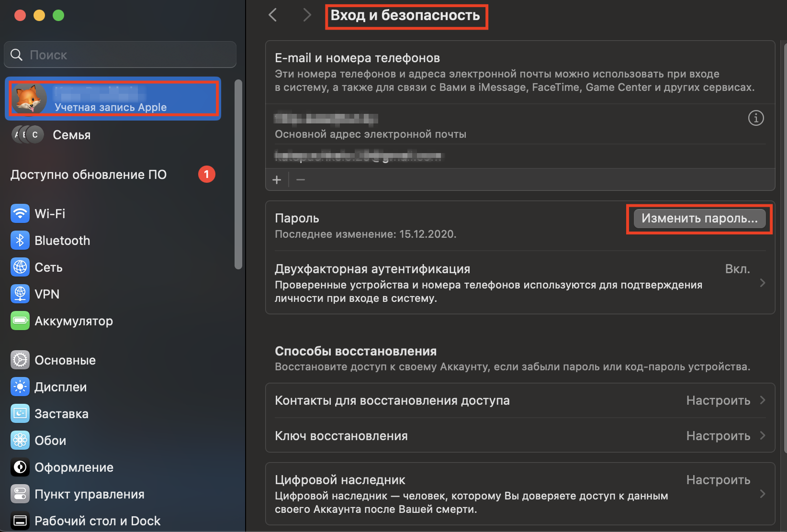787x532 pixels.
Task: Expand Двухфакторная аутентификация settings
Action: point(762,283)
